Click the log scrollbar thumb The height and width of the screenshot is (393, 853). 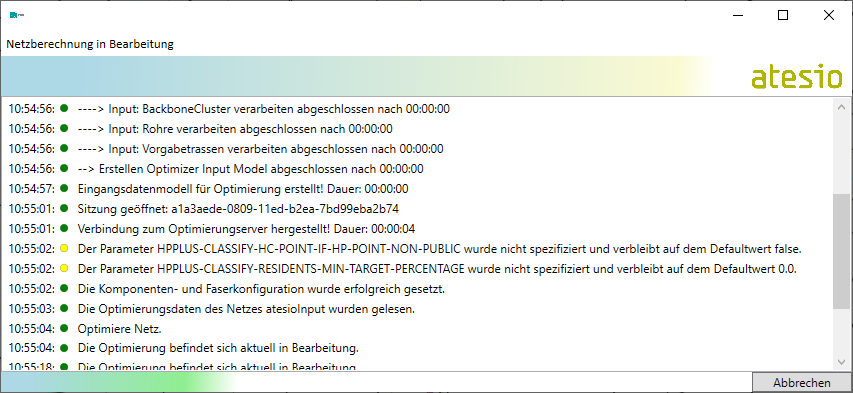point(841,251)
